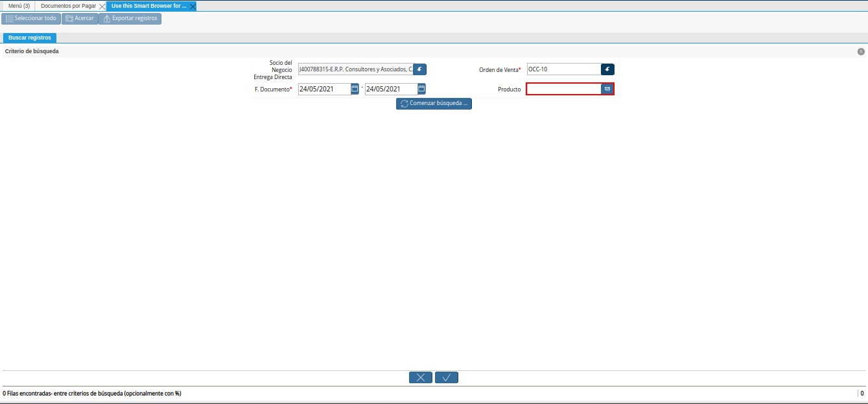This screenshot has height=404, width=868.
Task: Close the Documentos por Pagar tab
Action: point(102,6)
